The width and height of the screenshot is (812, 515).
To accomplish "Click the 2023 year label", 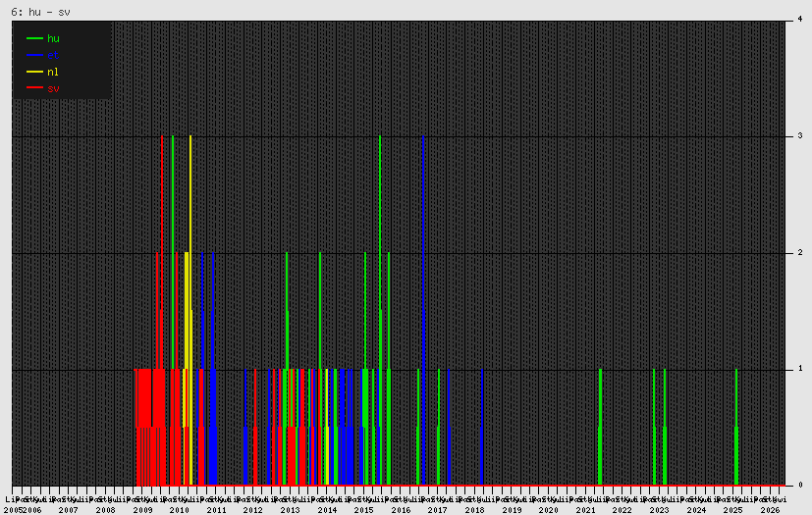I will click(659, 510).
